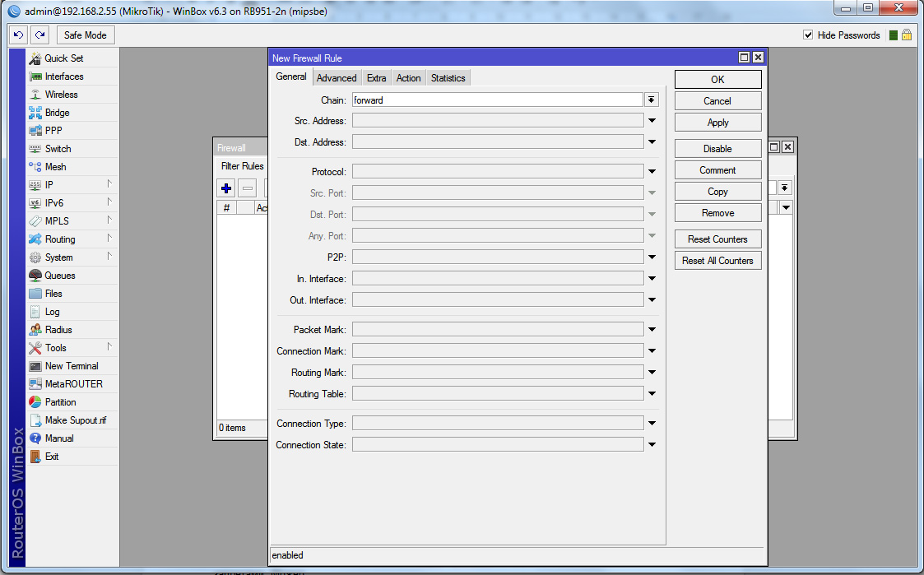Expand the Connection State field
Image resolution: width=924 pixels, height=575 pixels.
(x=652, y=445)
